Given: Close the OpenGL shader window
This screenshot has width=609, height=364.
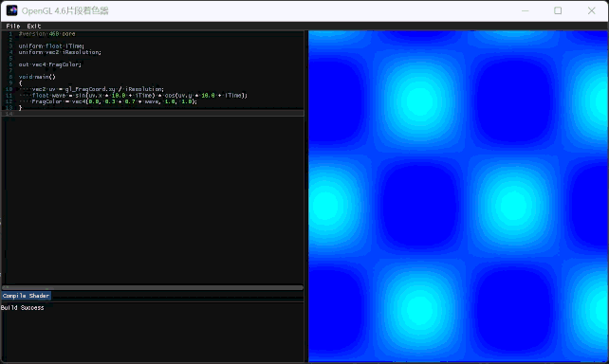Looking at the screenshot, I should point(592,10).
